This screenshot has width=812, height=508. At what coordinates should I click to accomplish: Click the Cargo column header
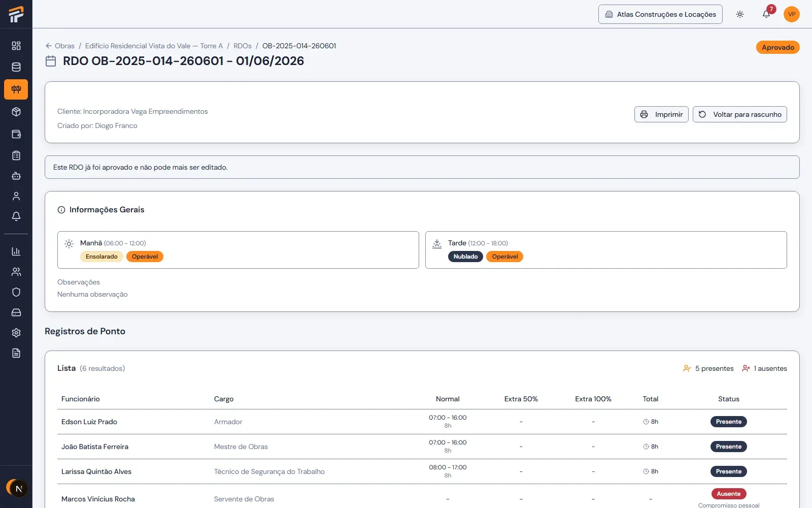(x=224, y=399)
